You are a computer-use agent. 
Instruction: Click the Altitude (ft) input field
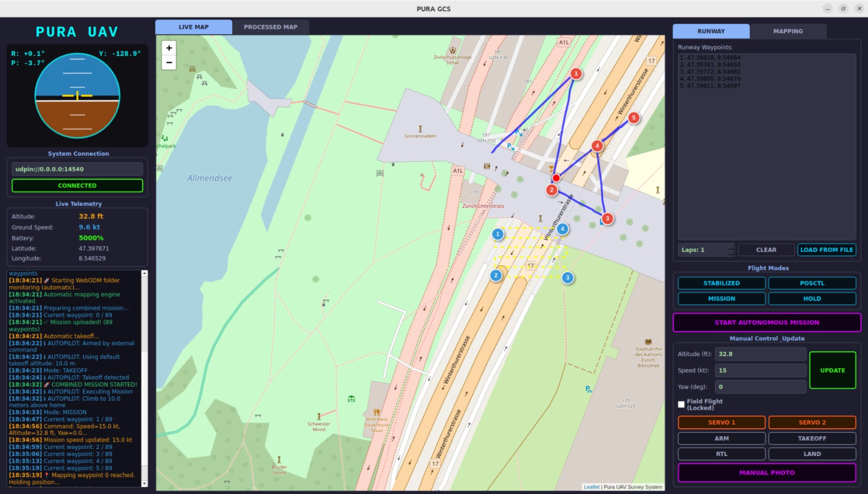pyautogui.click(x=761, y=354)
